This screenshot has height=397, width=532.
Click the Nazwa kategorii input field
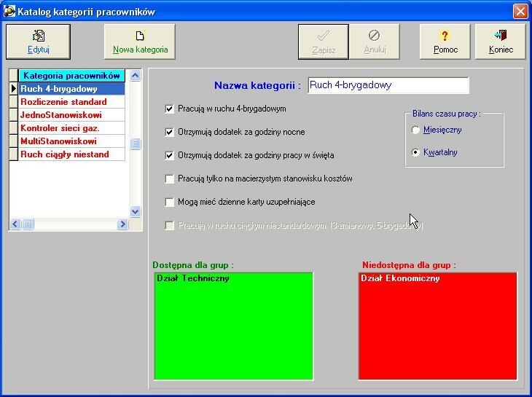pos(388,85)
